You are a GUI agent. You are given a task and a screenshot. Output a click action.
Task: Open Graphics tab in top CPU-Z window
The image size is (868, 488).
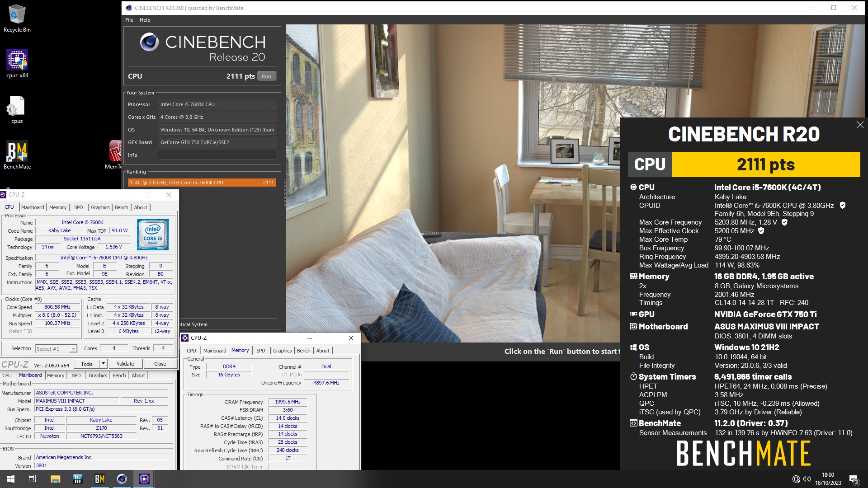100,207
